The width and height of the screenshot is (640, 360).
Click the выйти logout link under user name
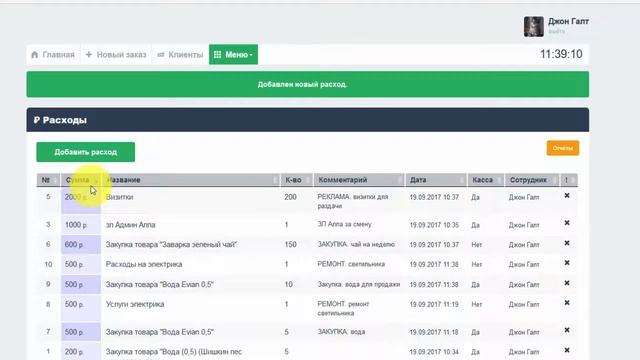[x=556, y=31]
